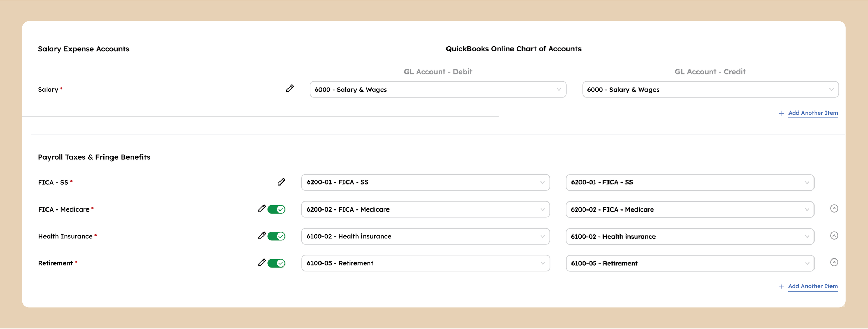Screen dimensions: 868x329
Task: Open FICA - Medicare debit account dropdown
Action: pyautogui.click(x=425, y=209)
